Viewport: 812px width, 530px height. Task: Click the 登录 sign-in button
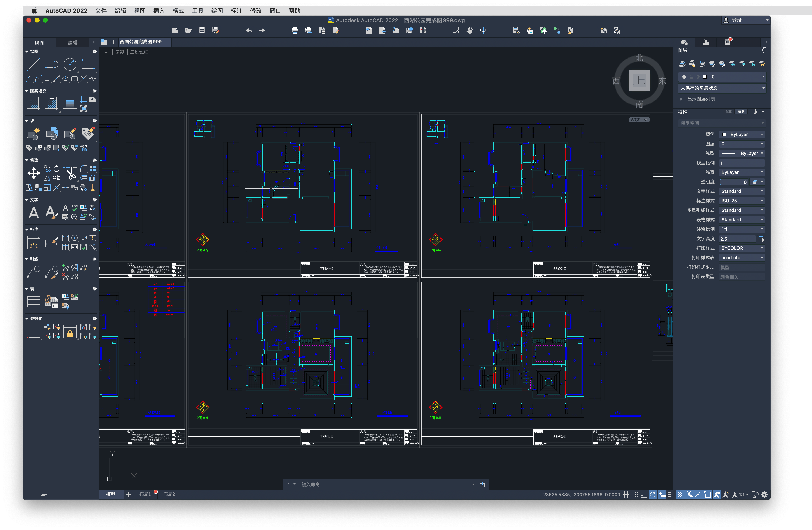(x=737, y=20)
